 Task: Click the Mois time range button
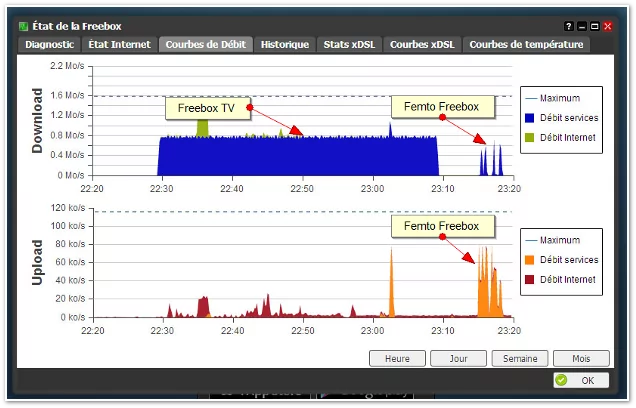click(x=581, y=358)
